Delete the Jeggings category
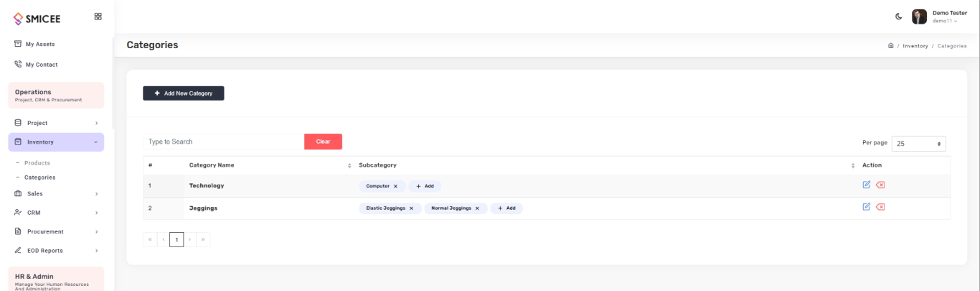980x291 pixels. 880,208
